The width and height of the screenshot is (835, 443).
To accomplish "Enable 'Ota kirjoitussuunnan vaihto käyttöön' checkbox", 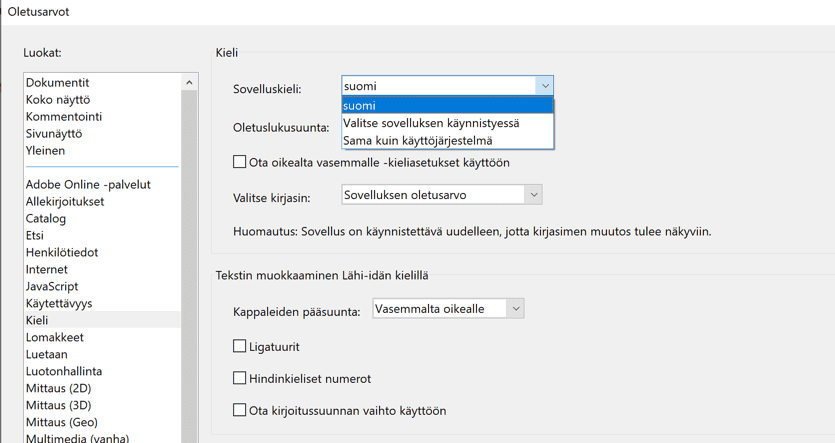I will click(240, 410).
